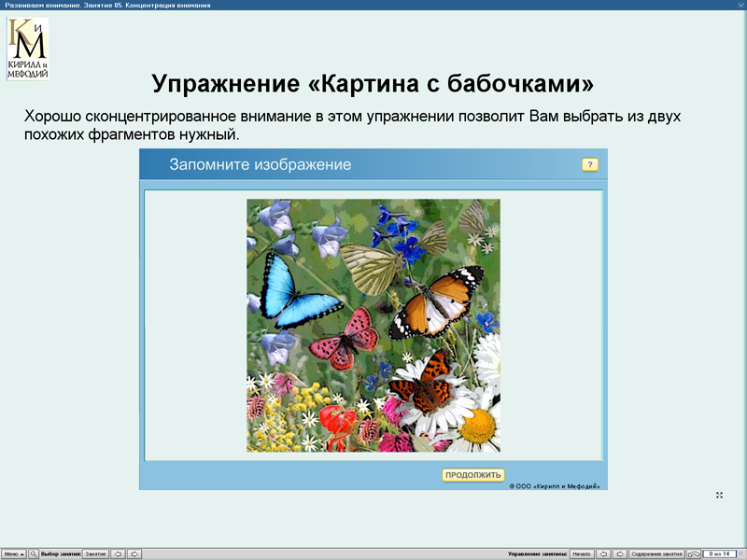Image resolution: width=747 pixels, height=560 pixels.
Task: Select Занятие in the Выбор занятия toolbar
Action: click(x=96, y=553)
